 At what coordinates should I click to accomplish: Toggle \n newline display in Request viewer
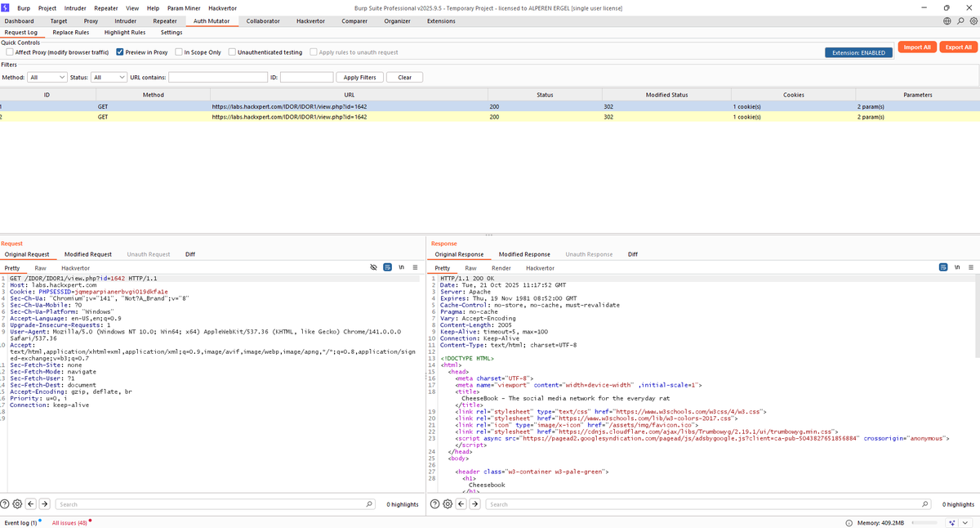click(401, 267)
